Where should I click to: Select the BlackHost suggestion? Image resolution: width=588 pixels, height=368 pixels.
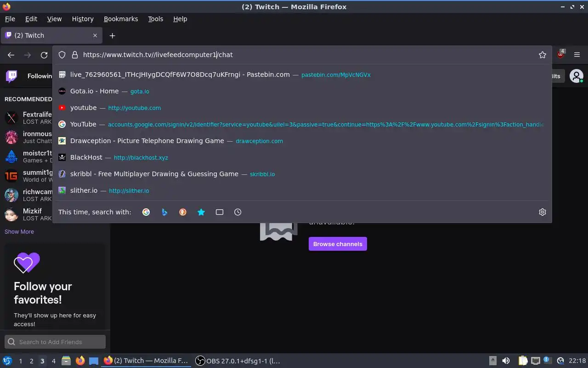[302, 157]
